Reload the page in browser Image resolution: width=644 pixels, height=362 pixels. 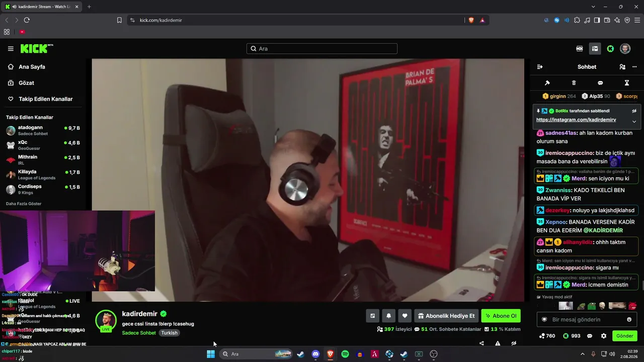(x=27, y=20)
